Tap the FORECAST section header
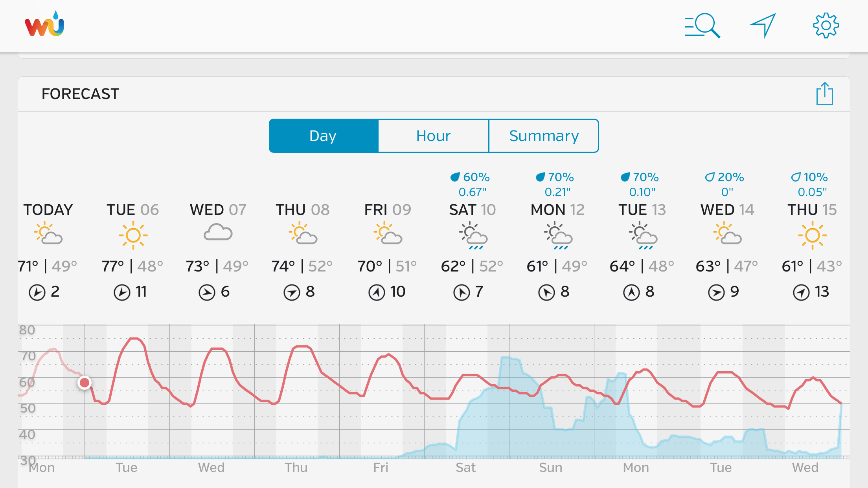This screenshot has height=488, width=868. (80, 94)
